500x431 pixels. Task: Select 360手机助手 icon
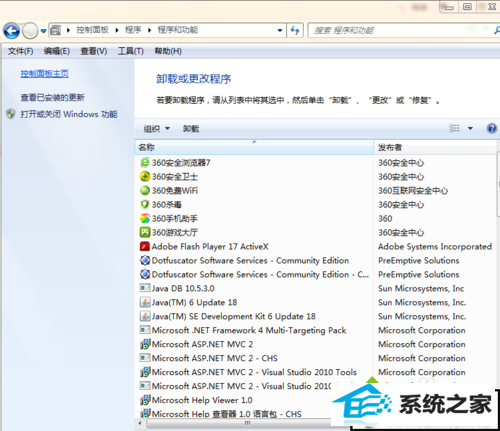pyautogui.click(x=145, y=218)
